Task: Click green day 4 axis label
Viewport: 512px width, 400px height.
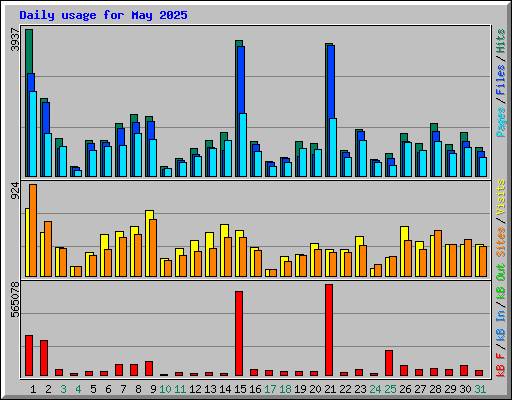Action: (x=78, y=389)
